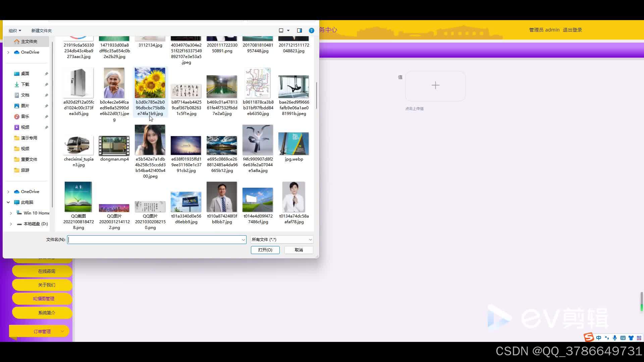This screenshot has height=362, width=644.
Task: Select the mountain lake image e695c0869ce26
Action: pyautogui.click(x=222, y=154)
